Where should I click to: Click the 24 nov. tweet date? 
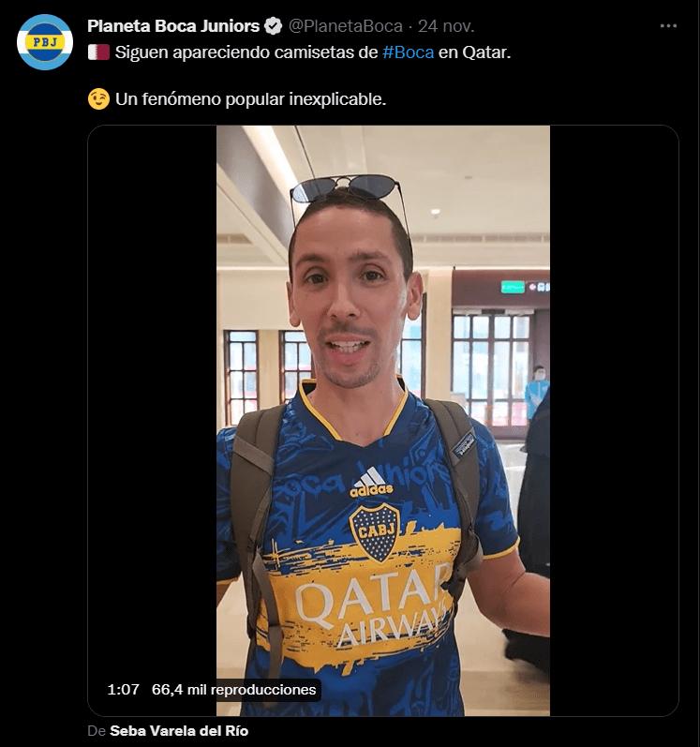click(x=446, y=26)
